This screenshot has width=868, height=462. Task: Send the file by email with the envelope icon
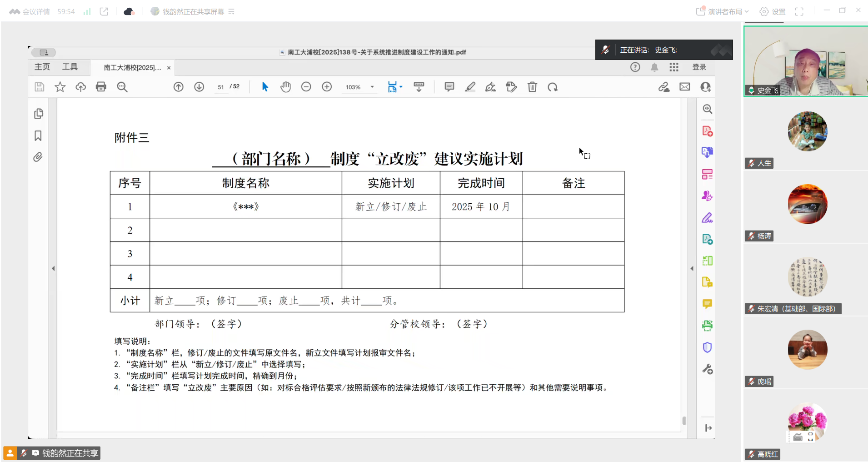685,87
